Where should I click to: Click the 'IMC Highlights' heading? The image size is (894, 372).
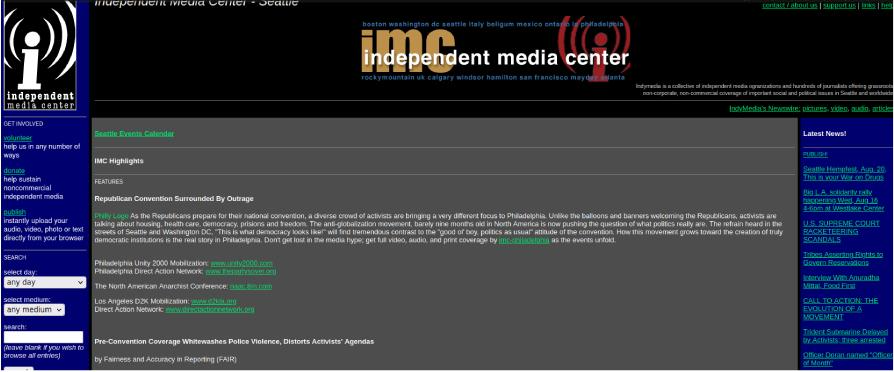(x=119, y=161)
